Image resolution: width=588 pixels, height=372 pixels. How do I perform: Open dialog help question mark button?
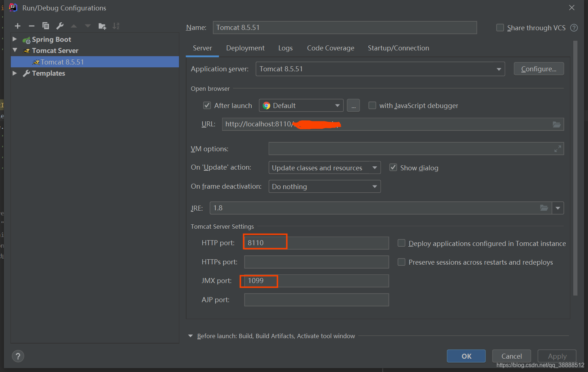click(18, 356)
